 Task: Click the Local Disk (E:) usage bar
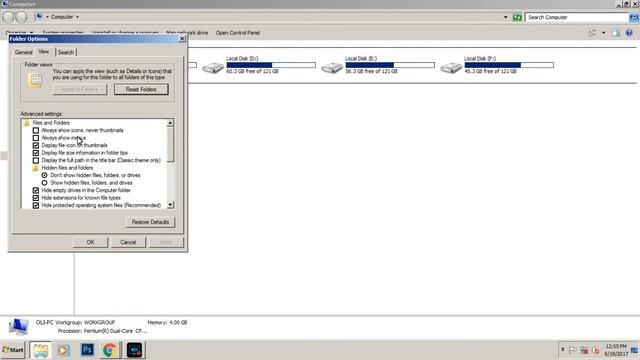click(390, 65)
